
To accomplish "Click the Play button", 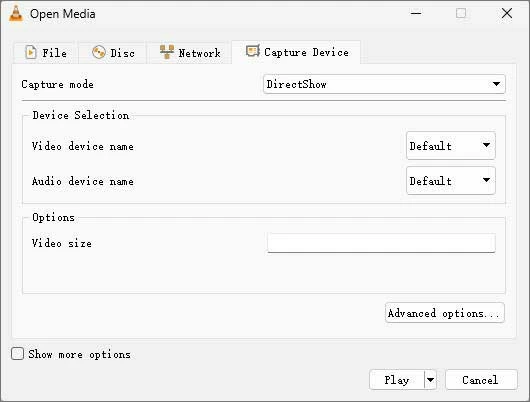I will pyautogui.click(x=397, y=380).
